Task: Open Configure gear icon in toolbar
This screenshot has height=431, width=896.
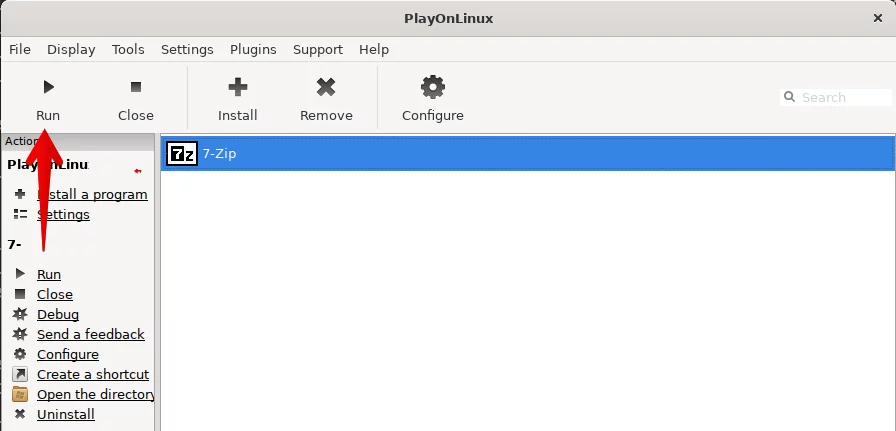Action: 433,87
